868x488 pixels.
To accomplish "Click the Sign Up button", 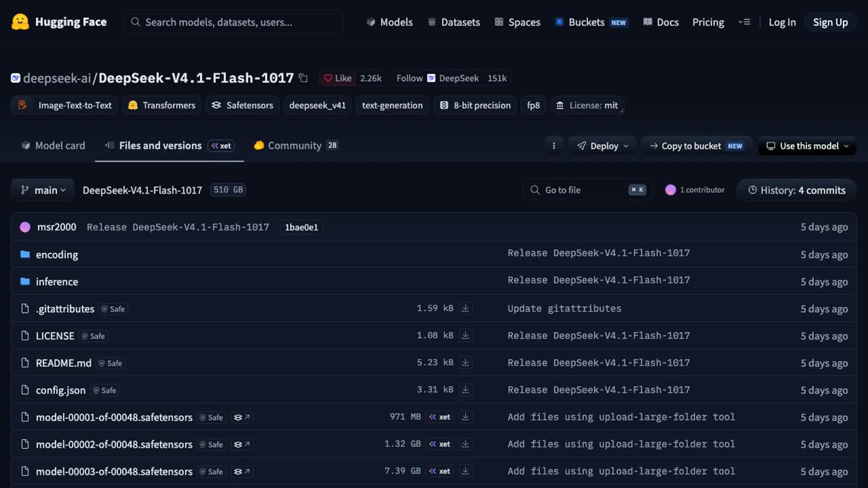I will [830, 22].
